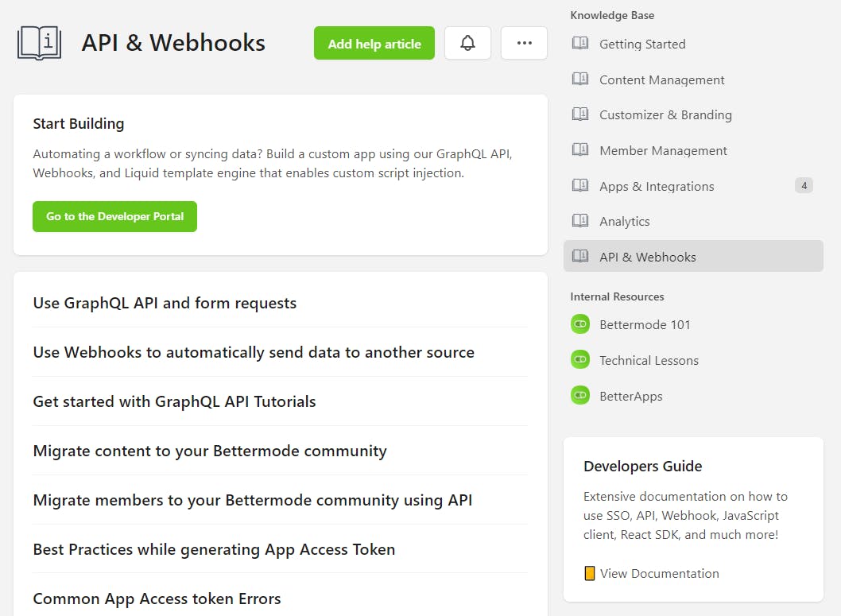The width and height of the screenshot is (841, 616).
Task: Click the Bettermode 101 green icon
Action: [x=580, y=324]
